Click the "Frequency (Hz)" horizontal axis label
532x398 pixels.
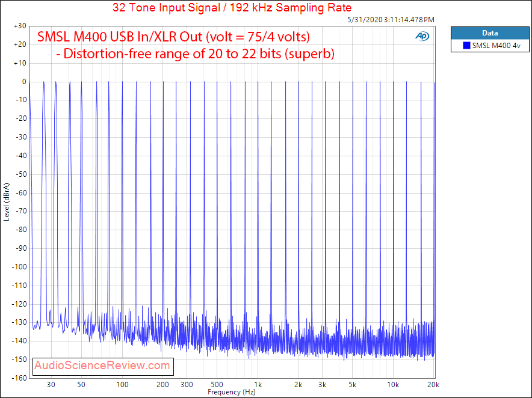231,392
